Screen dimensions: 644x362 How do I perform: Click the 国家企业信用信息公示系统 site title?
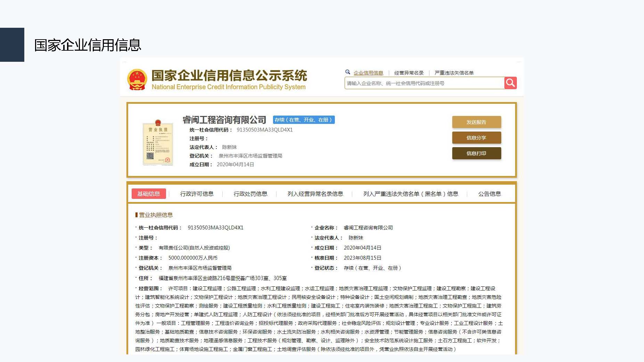[229, 75]
